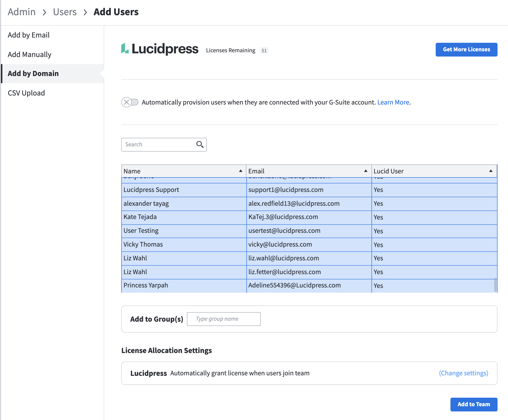Click usertest@lucidpress.com email cell
The image size is (508, 420).
click(x=309, y=231)
